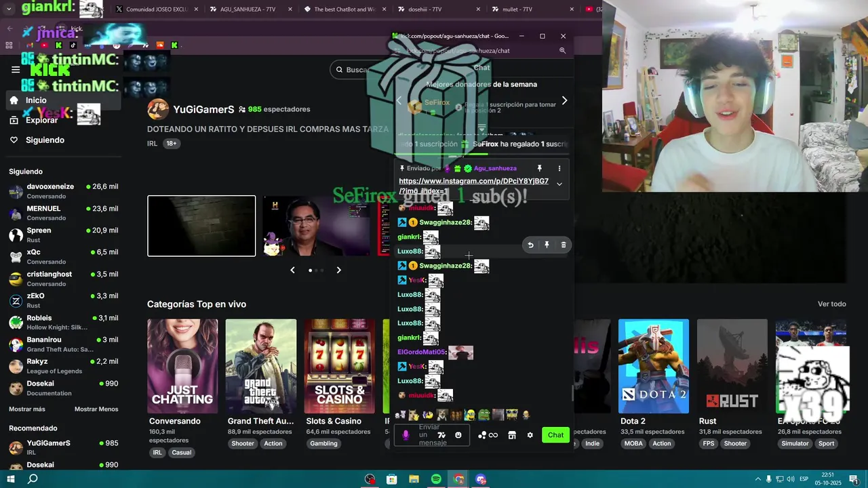This screenshot has height=488, width=868.
Task: Open xQc channel in the following list
Action: 63,256
